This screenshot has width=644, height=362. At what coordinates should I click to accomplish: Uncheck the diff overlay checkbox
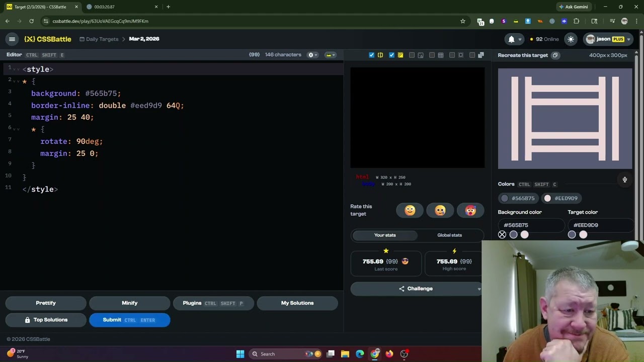(391, 55)
